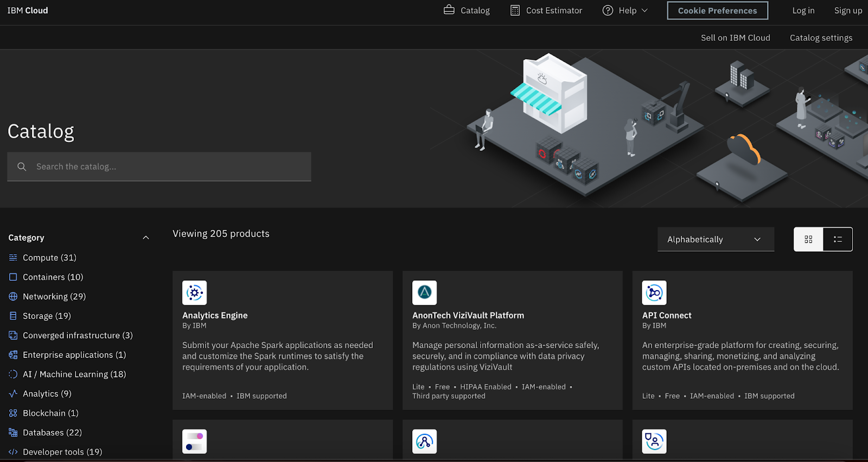This screenshot has width=868, height=462.
Task: Click the Enterprise applications icon
Action: coord(13,355)
